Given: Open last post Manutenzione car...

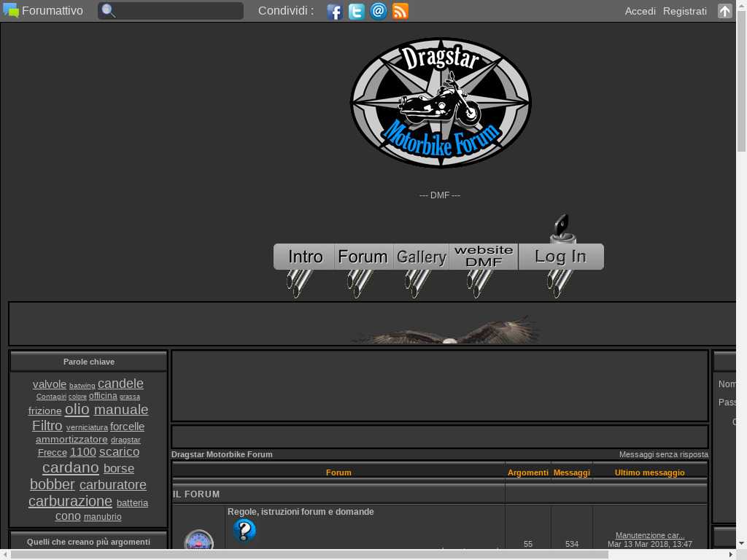Looking at the screenshot, I should (x=650, y=535).
